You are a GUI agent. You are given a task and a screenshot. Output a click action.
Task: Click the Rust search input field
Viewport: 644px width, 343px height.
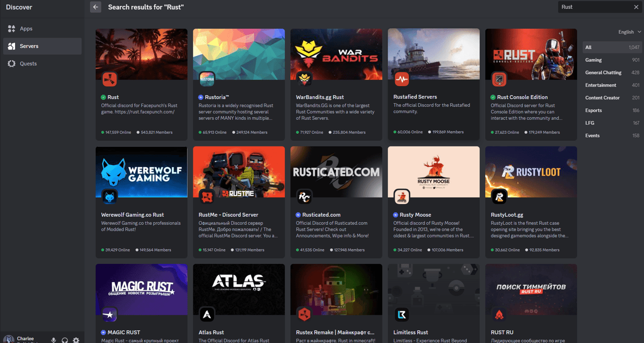595,7
